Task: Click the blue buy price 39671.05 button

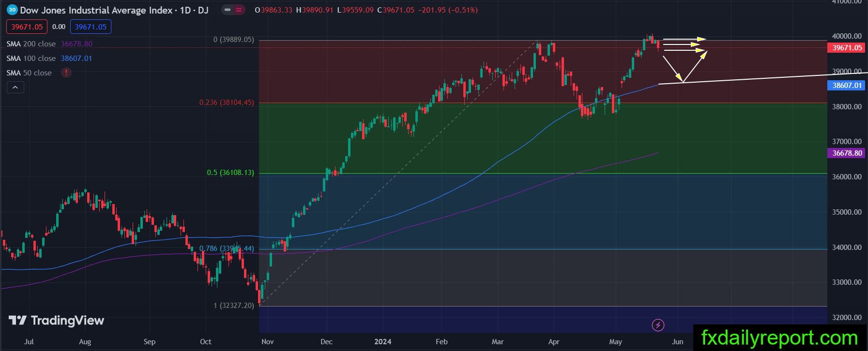Action: click(x=91, y=27)
